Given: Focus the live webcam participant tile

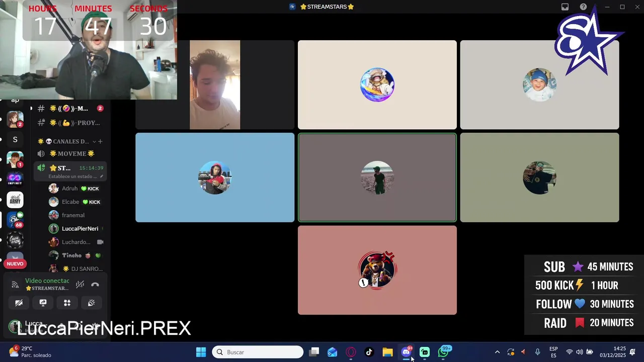Looking at the screenshot, I should pyautogui.click(x=215, y=85).
